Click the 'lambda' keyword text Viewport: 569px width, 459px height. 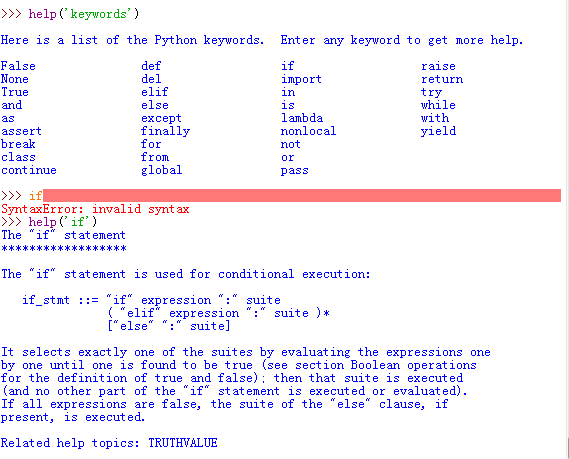(302, 118)
